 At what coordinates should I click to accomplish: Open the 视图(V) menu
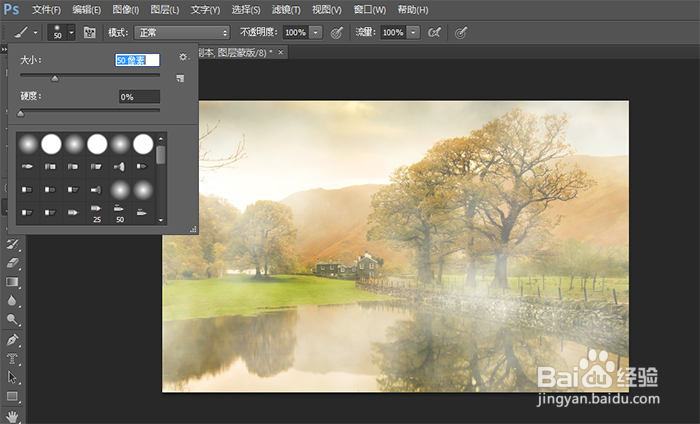point(327,9)
